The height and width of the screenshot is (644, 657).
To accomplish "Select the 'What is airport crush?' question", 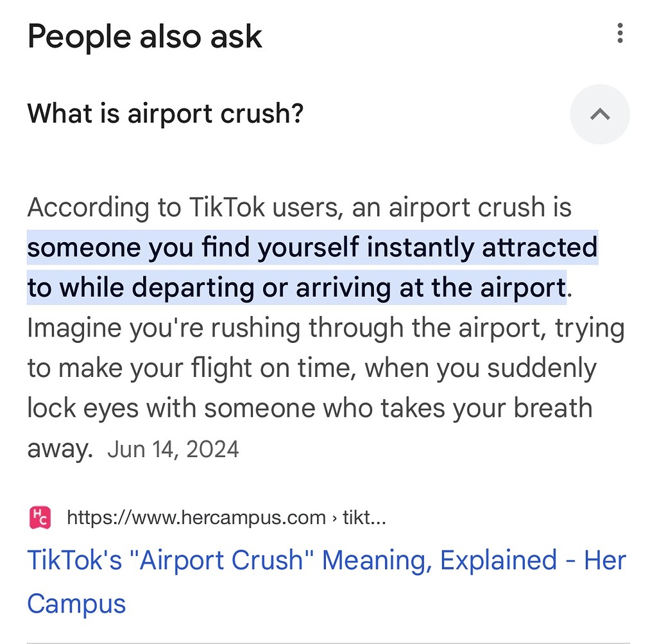I will coord(166,114).
